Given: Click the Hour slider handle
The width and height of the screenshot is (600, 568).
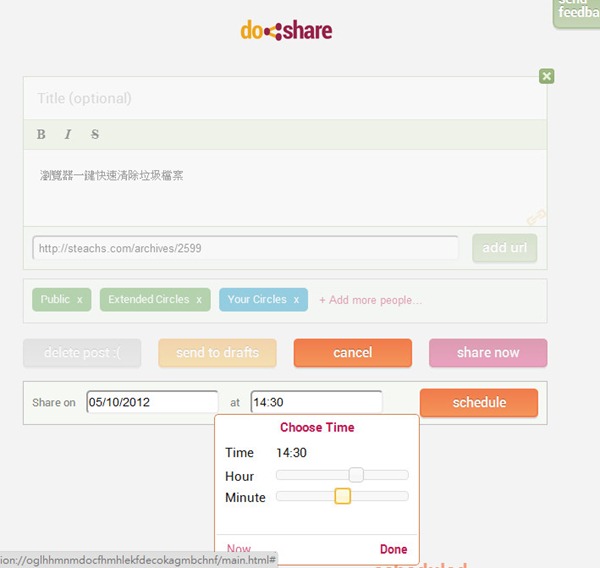Looking at the screenshot, I should [356, 475].
